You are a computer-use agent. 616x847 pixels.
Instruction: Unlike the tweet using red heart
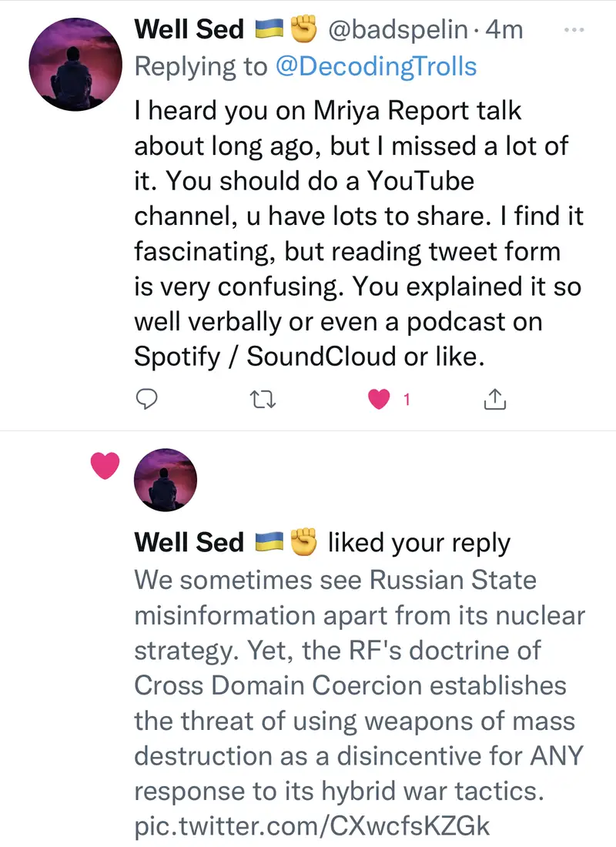pos(378,399)
